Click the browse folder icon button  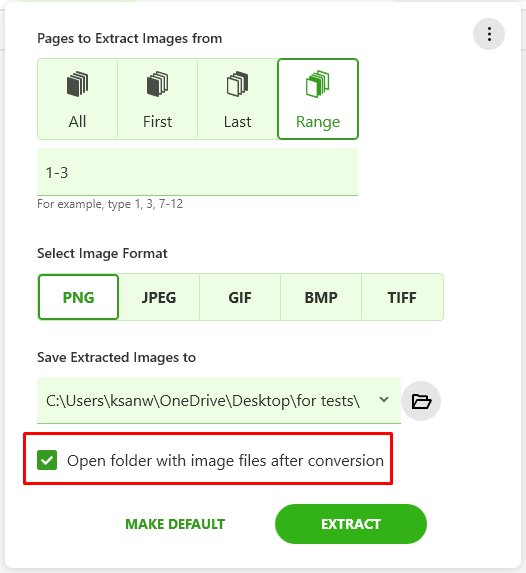coord(421,401)
